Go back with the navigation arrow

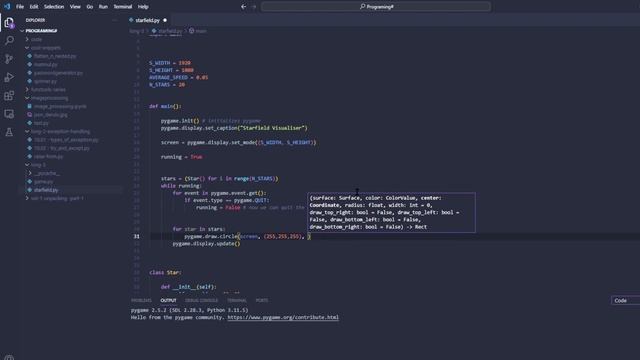point(243,7)
